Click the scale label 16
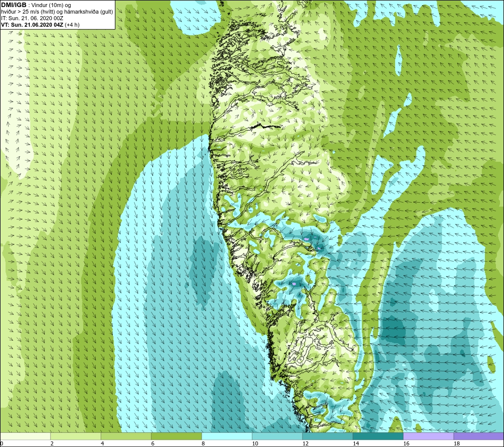Viewport: 504px width, 447px height. point(406,444)
